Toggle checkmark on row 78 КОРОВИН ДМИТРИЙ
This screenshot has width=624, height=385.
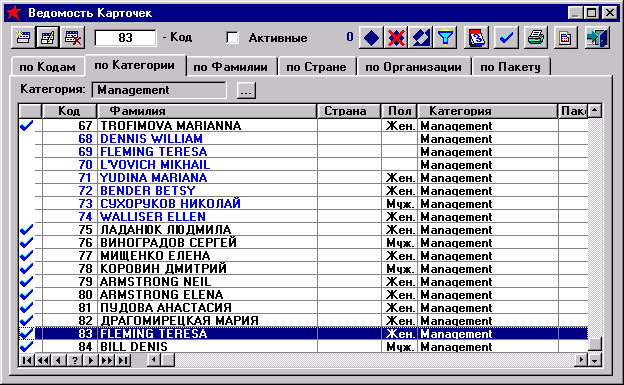pos(27,269)
